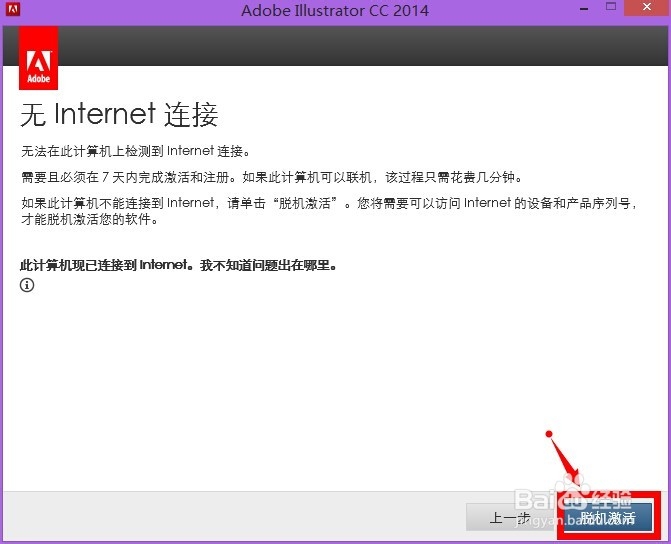Image resolution: width=671 pixels, height=544 pixels.
Task: Click the text 无法在此计算机上检测到 Internet 连接
Action: click(x=136, y=151)
